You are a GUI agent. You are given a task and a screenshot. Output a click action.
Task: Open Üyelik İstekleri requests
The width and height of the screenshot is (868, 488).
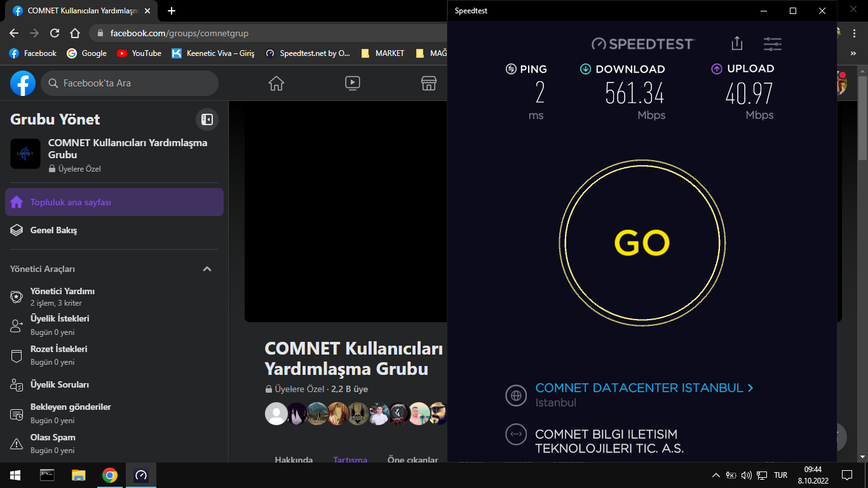point(114,325)
